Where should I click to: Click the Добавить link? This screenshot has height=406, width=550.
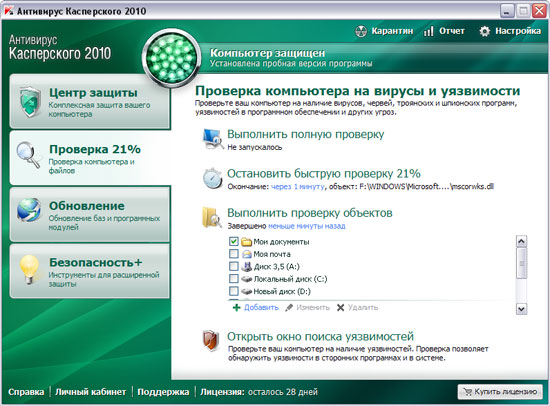(261, 308)
